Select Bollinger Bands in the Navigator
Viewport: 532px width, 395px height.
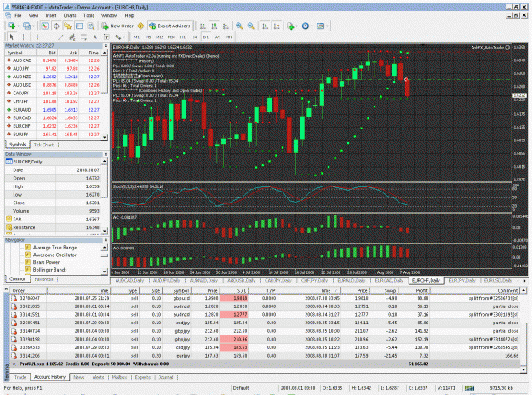[49, 270]
